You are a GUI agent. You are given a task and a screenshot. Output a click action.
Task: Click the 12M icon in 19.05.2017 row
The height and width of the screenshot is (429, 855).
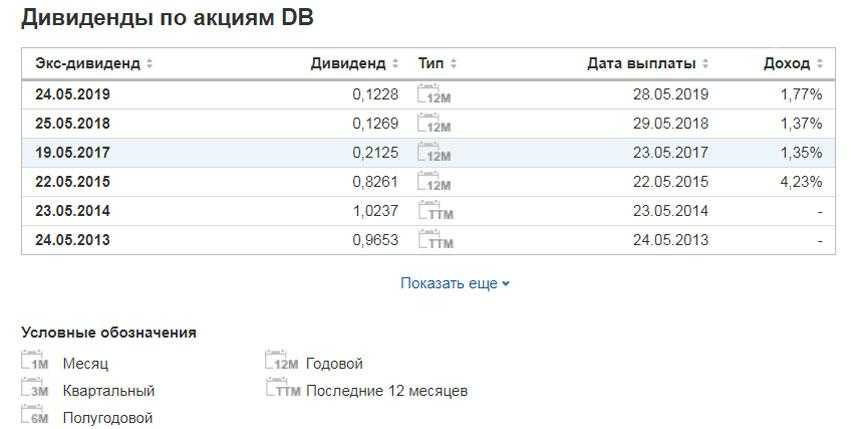point(434,153)
